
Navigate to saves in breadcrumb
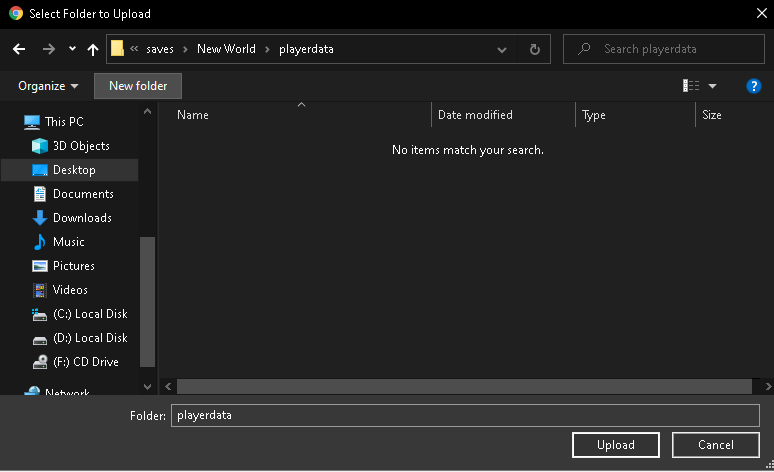(x=160, y=49)
